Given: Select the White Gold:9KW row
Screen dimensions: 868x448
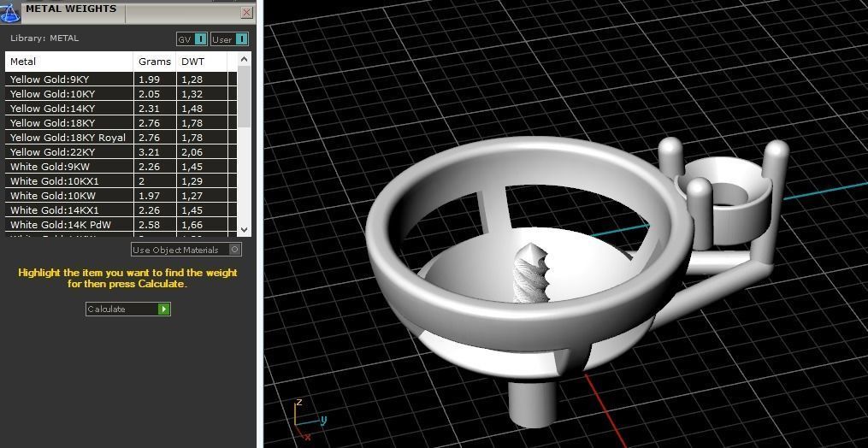Looking at the screenshot, I should (x=121, y=167).
